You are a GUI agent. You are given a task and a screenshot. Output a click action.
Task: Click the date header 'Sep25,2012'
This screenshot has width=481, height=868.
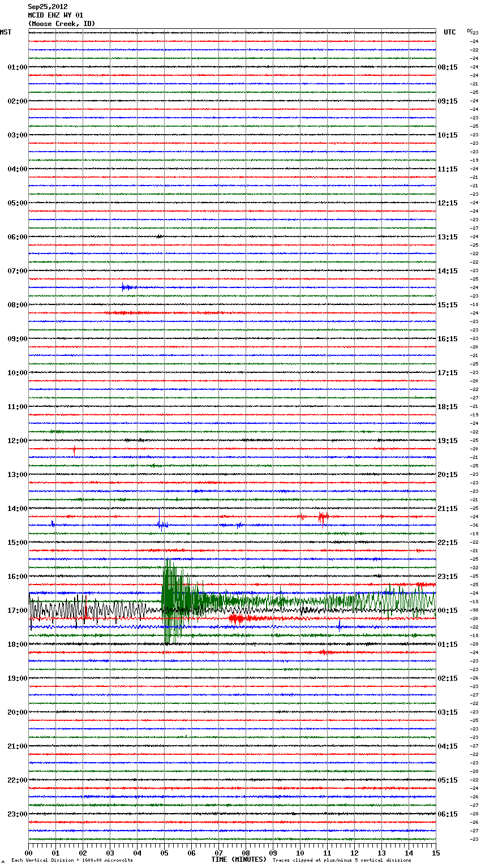48,7
